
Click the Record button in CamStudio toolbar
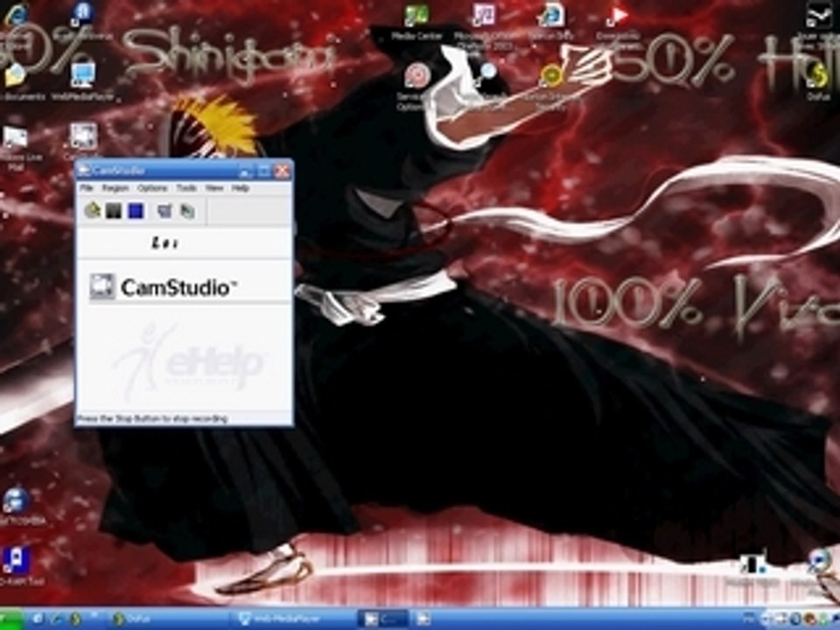coord(93,211)
